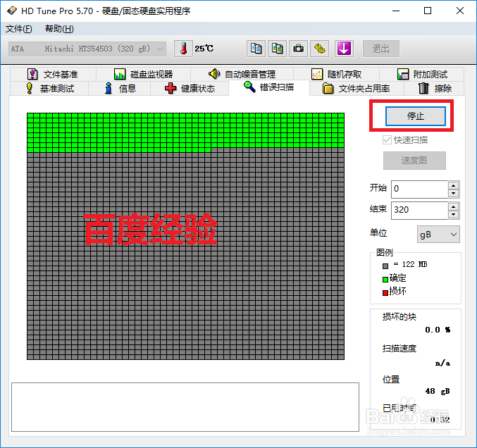
Task: Click the HD Tune app icon in title bar
Action: click(x=12, y=11)
